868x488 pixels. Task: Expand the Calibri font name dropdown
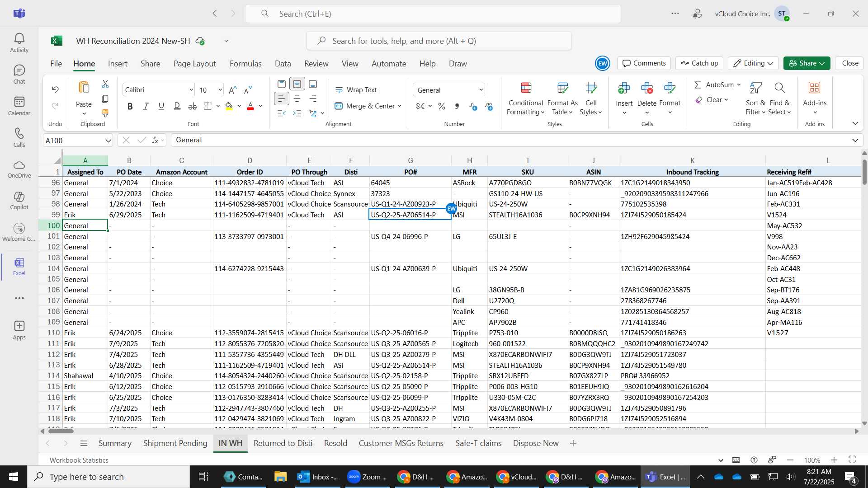pos(191,90)
